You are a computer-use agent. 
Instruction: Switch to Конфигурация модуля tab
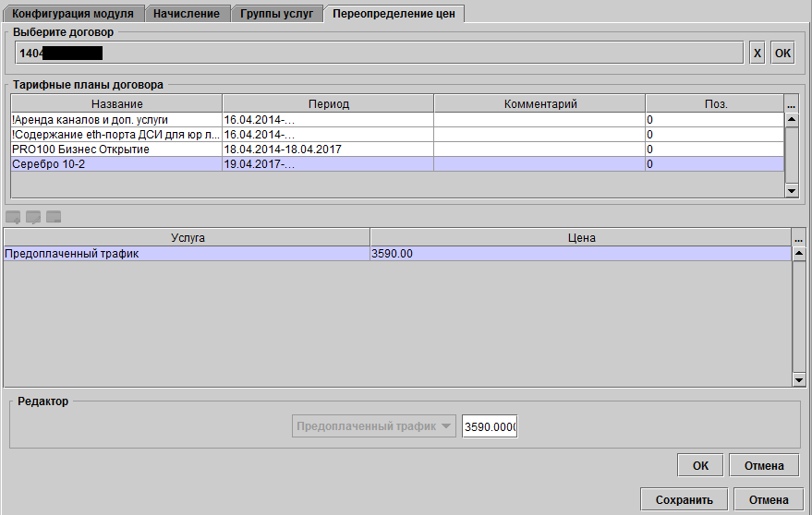tap(72, 14)
